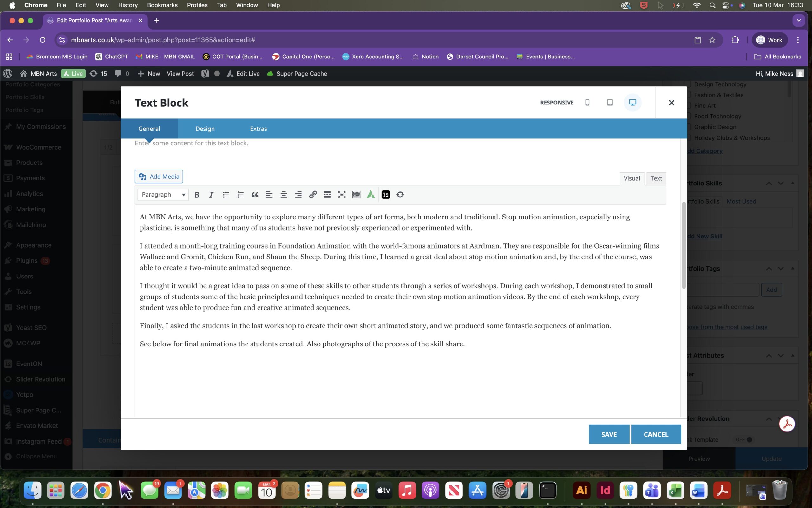Viewport: 812px width, 508px height.
Task: Switch to the Design tab
Action: 205,129
